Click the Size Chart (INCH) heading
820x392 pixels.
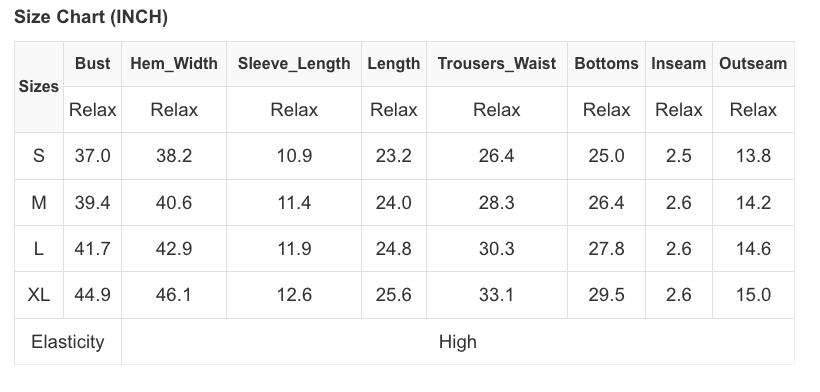[x=90, y=17]
